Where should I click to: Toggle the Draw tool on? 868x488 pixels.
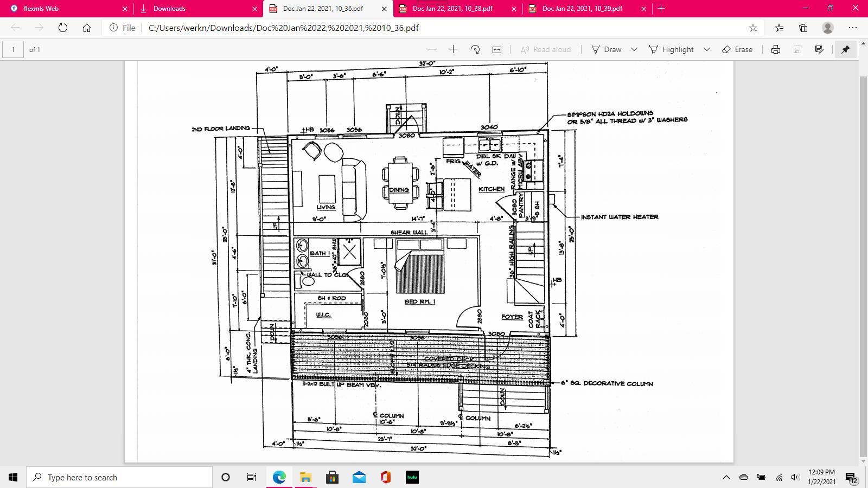607,49
